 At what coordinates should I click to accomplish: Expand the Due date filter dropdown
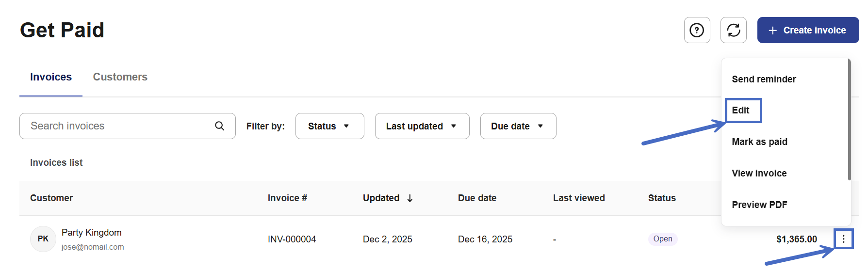coord(518,126)
